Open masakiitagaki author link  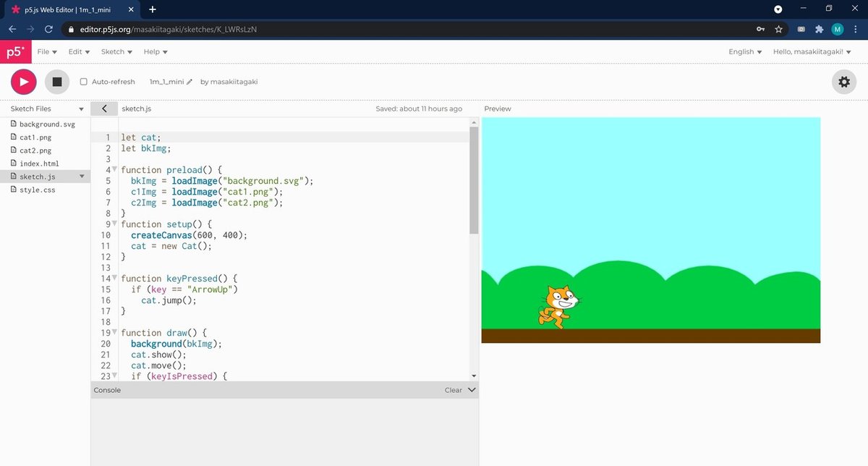pyautogui.click(x=234, y=82)
